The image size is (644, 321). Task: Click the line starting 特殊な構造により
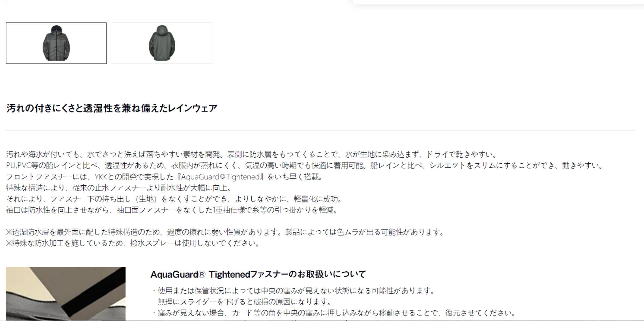(x=118, y=188)
